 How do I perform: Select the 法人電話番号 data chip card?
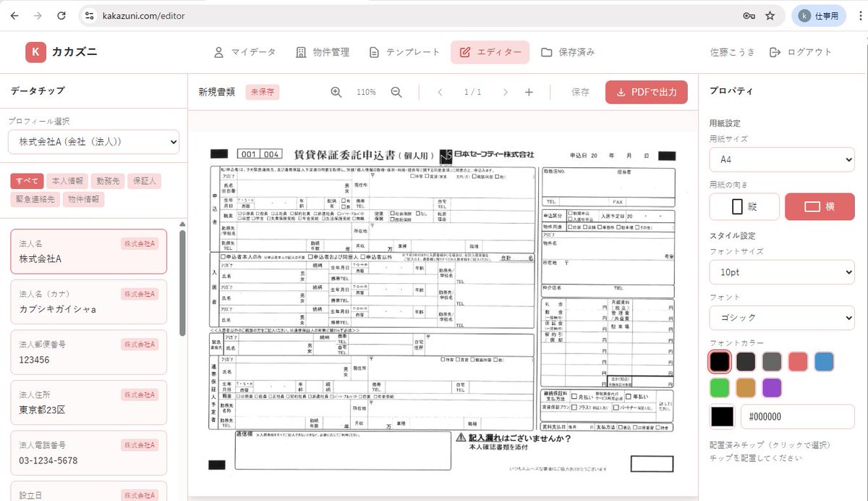(x=88, y=453)
